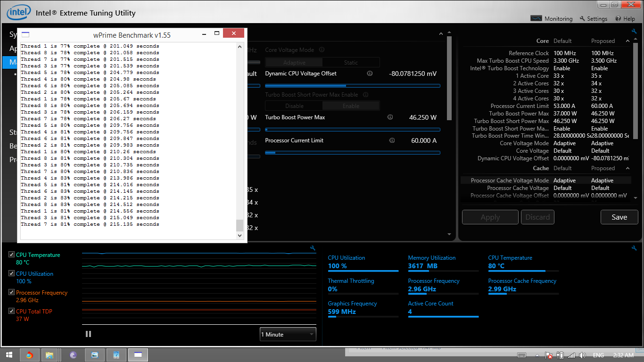This screenshot has width=644, height=362.
Task: Collapse the Core section in the settings list
Action: coord(627,41)
